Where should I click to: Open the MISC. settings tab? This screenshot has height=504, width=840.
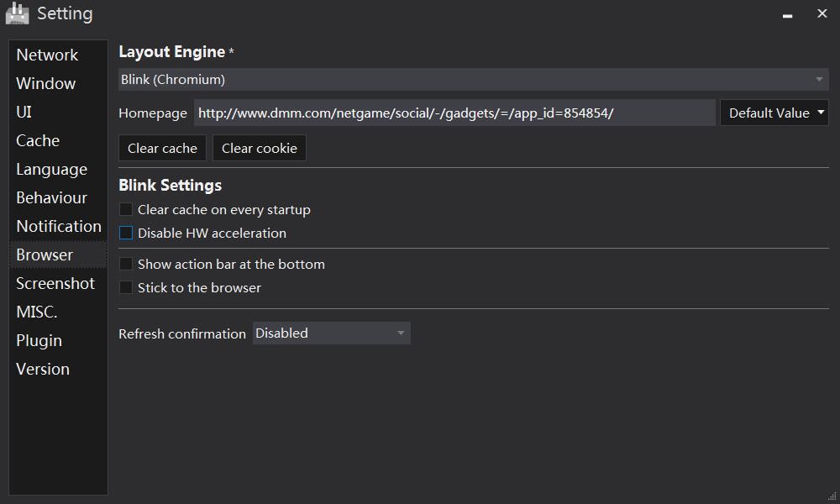point(59,312)
